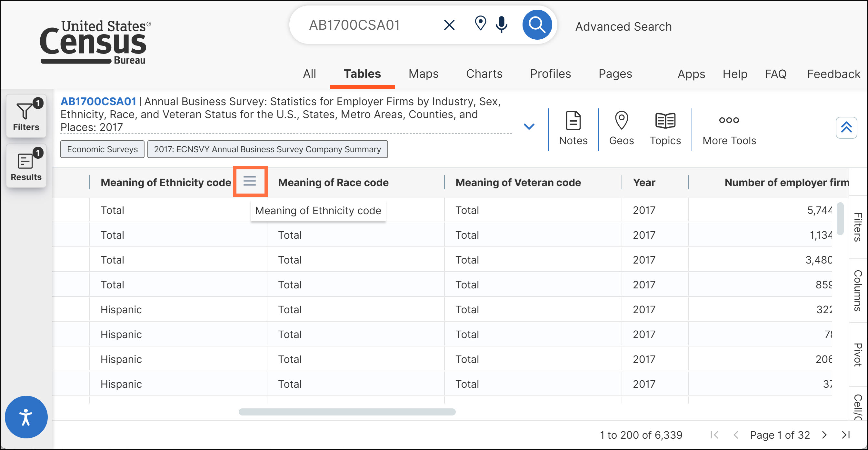Go to the next page
Screen dimensions: 868x450
(x=824, y=435)
